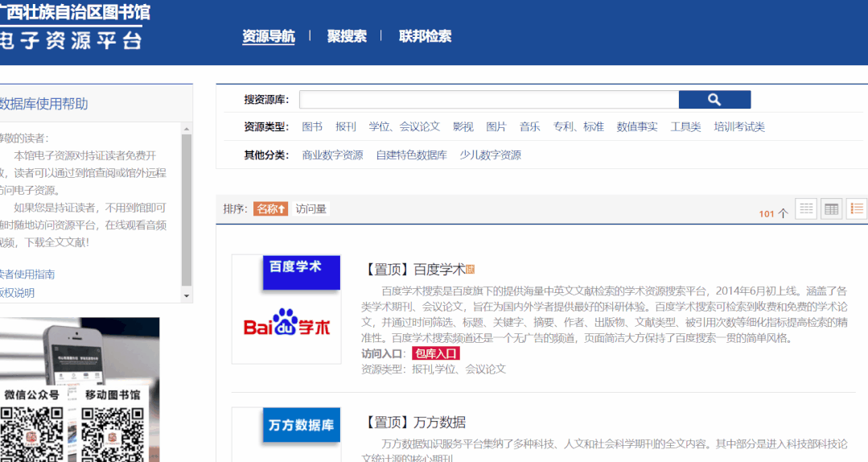
Task: Filter by 图书 resource type
Action: pos(312,127)
